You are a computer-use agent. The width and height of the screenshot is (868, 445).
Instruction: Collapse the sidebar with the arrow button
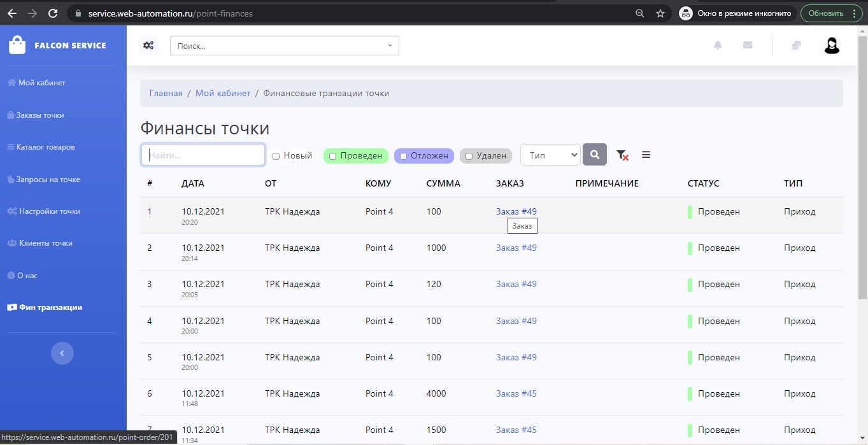click(x=62, y=353)
